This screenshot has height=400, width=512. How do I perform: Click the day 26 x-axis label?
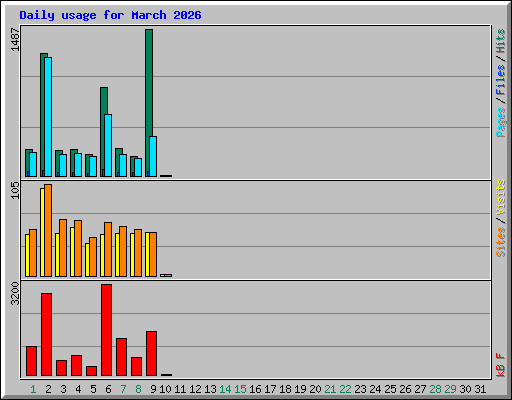click(405, 389)
